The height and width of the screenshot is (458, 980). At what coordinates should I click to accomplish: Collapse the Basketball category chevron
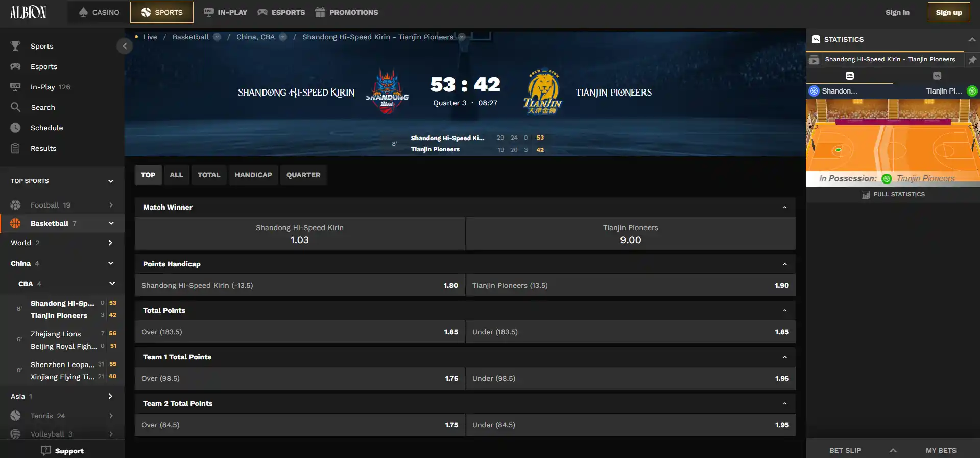point(111,223)
